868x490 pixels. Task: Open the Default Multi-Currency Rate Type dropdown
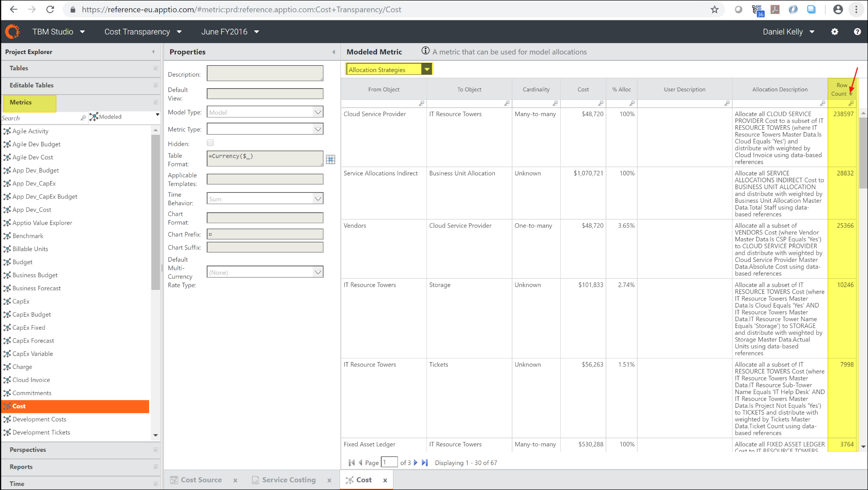(265, 272)
